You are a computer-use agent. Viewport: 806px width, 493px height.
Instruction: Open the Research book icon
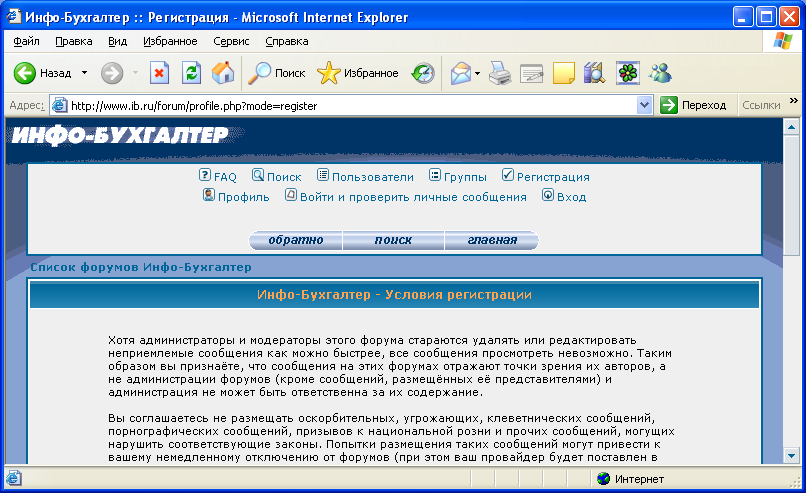coord(595,73)
